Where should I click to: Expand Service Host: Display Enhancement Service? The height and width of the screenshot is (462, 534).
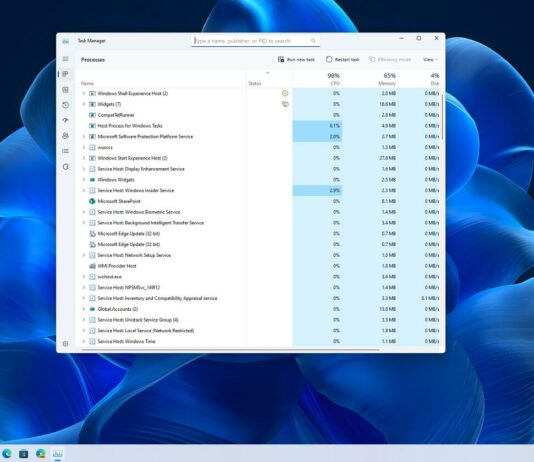tap(83, 169)
